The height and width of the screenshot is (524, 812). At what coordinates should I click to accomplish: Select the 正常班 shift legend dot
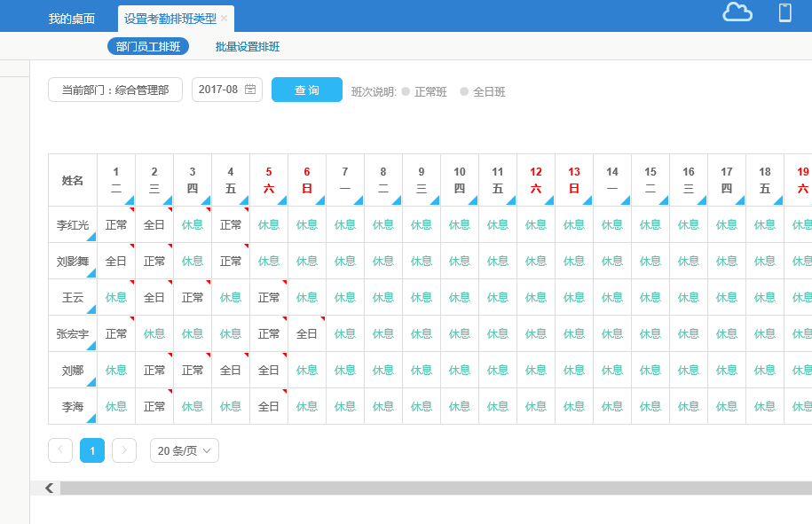coord(406,91)
